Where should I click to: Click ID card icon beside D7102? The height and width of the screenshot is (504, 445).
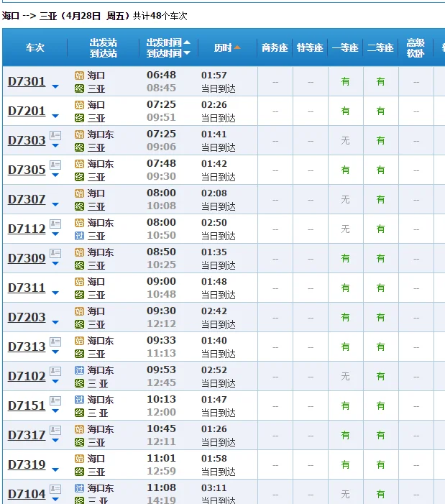click(x=55, y=371)
